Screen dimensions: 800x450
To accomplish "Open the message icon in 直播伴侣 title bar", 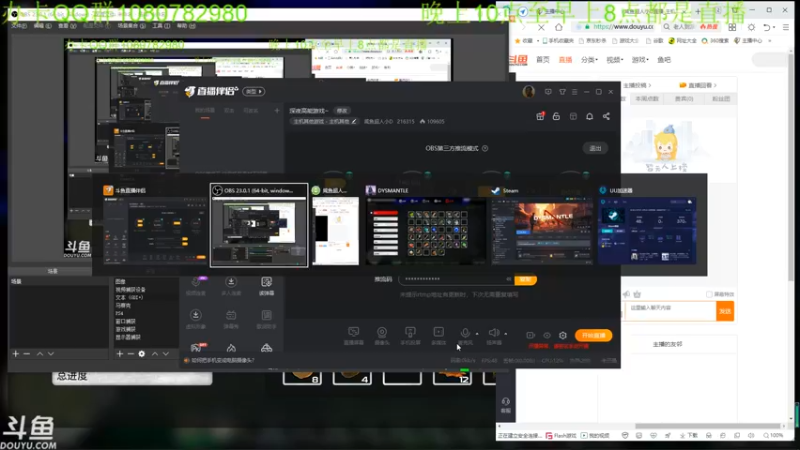I will 548,92.
